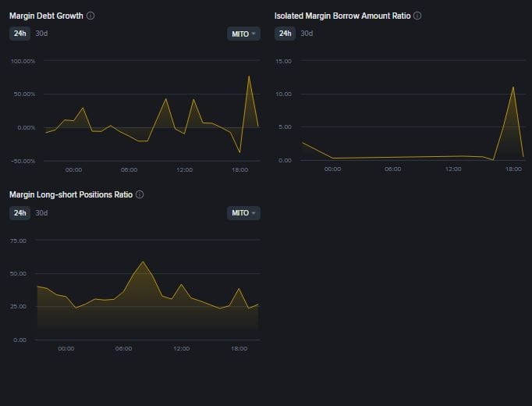Open info icon beside Margin Long-short Positions Ratio
The image size is (532, 406).
pos(140,194)
